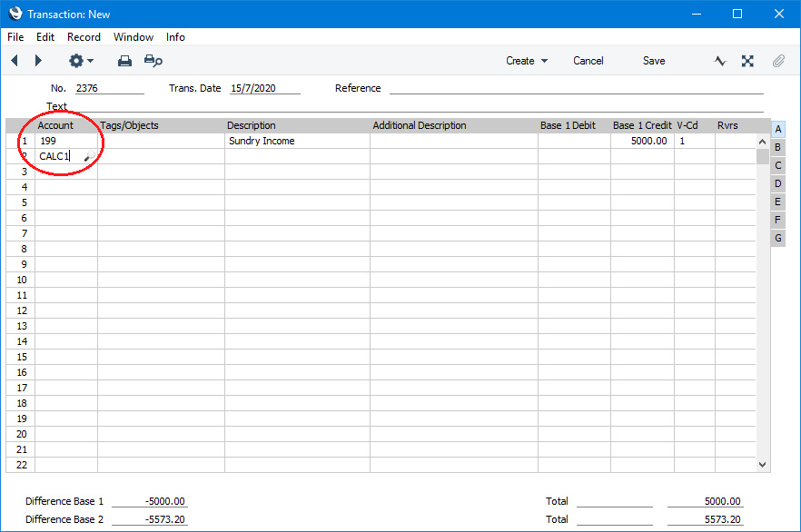This screenshot has height=532, width=801.
Task: Go to previous record arrow
Action: click(x=15, y=61)
